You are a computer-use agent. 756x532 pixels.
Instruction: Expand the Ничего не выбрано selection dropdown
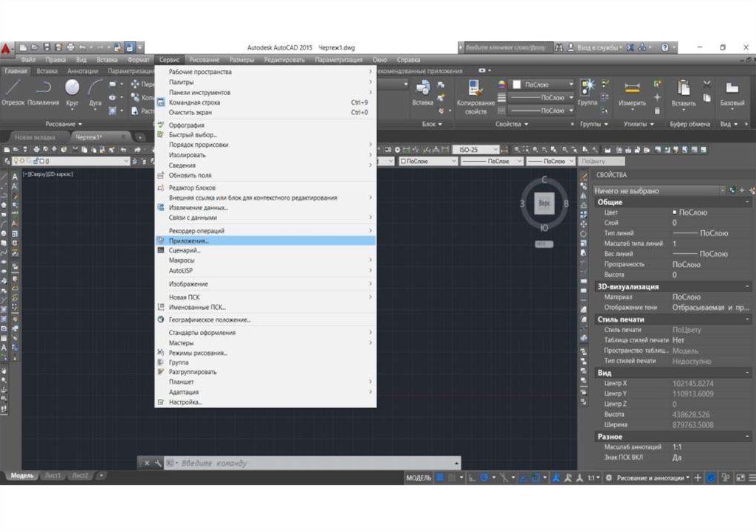point(659,190)
